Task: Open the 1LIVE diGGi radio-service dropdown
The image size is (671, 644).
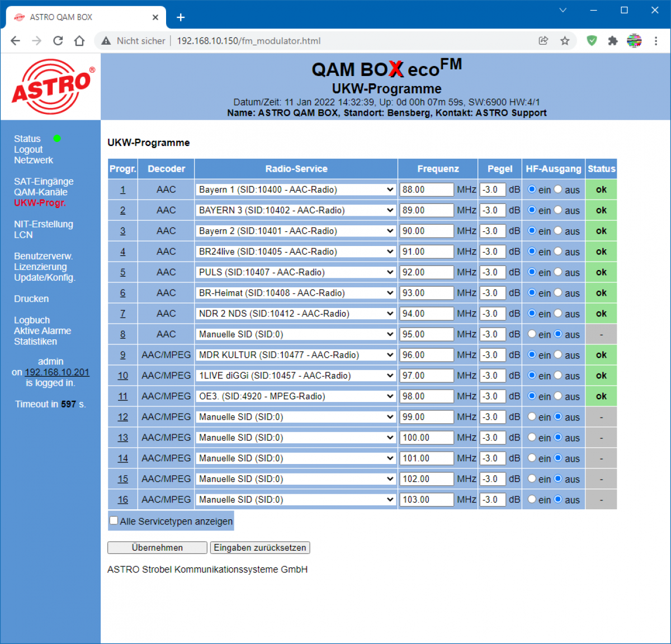Action: coord(296,376)
